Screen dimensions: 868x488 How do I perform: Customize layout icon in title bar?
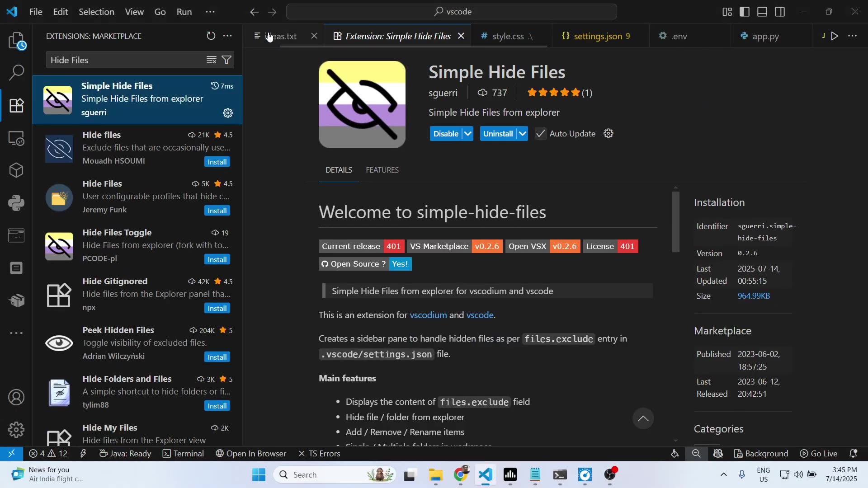pyautogui.click(x=727, y=12)
